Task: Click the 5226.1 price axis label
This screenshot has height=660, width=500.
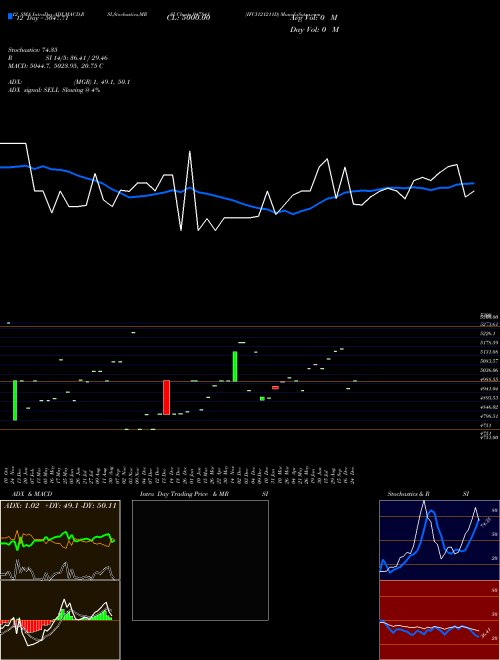Action: pos(489,333)
